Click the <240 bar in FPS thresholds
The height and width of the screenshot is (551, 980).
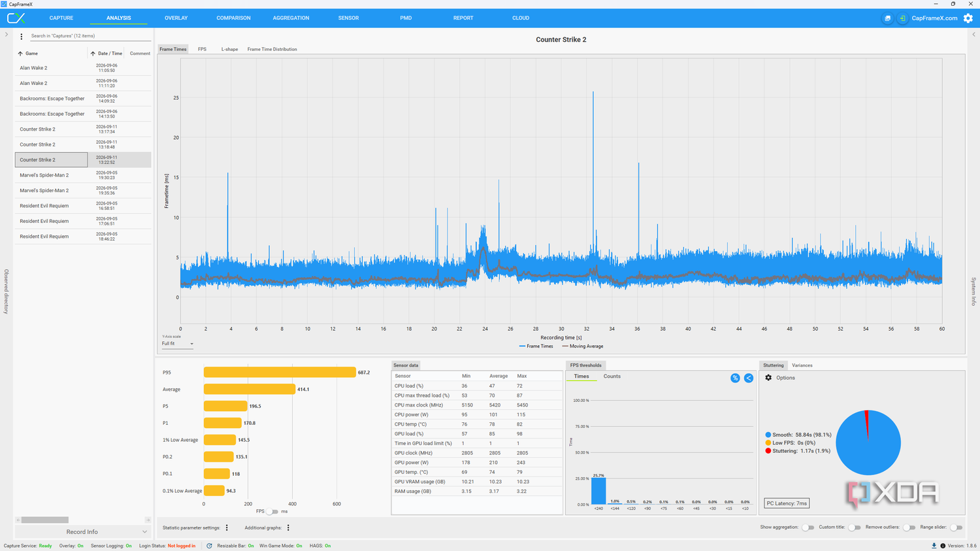click(598, 492)
